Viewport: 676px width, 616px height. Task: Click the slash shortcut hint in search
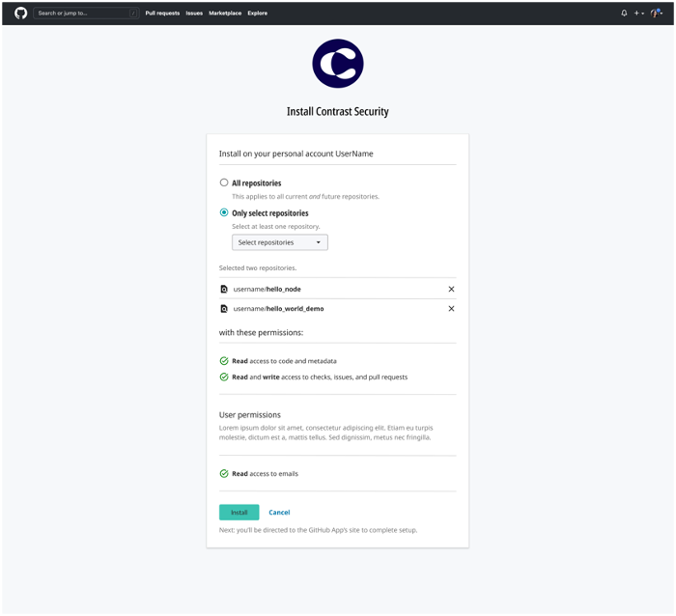133,13
